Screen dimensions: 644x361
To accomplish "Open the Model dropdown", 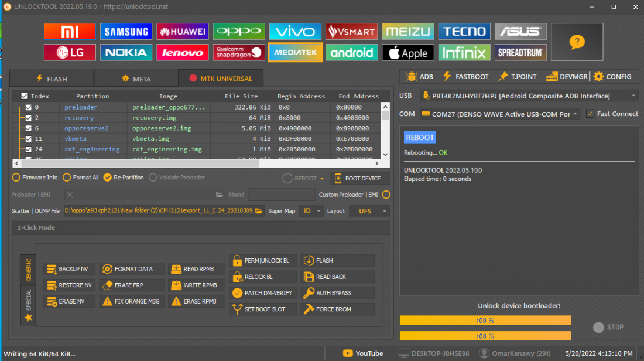I will point(282,195).
